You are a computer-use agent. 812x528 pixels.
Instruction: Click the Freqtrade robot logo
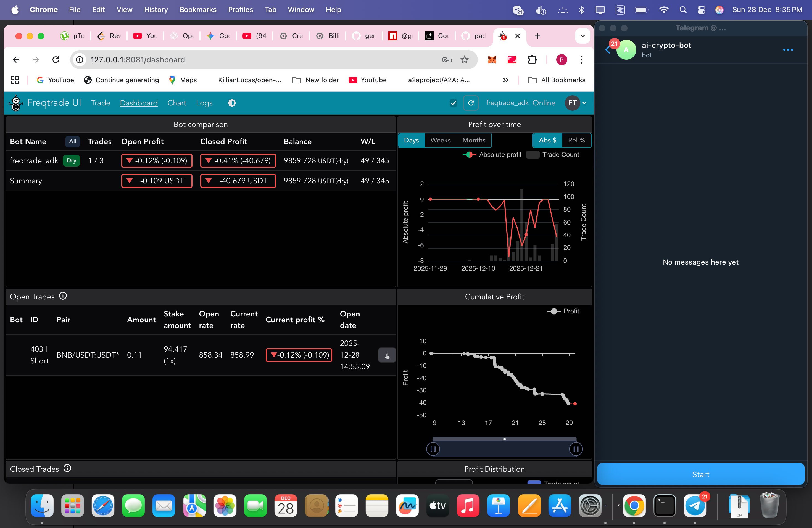pos(15,103)
